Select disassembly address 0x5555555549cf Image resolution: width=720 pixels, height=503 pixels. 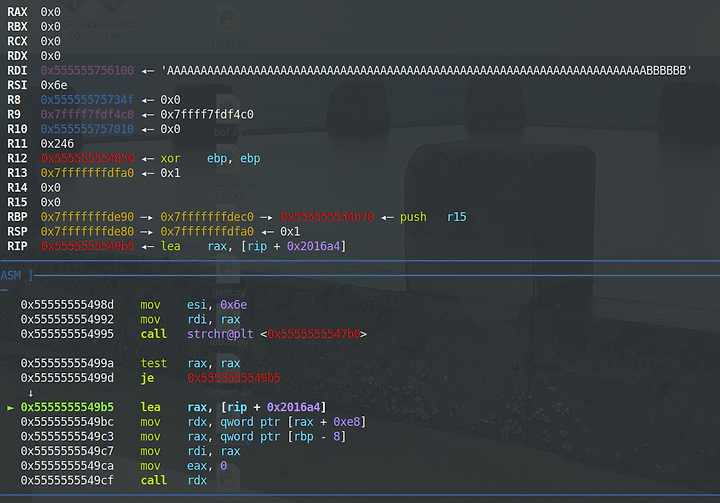[67, 481]
